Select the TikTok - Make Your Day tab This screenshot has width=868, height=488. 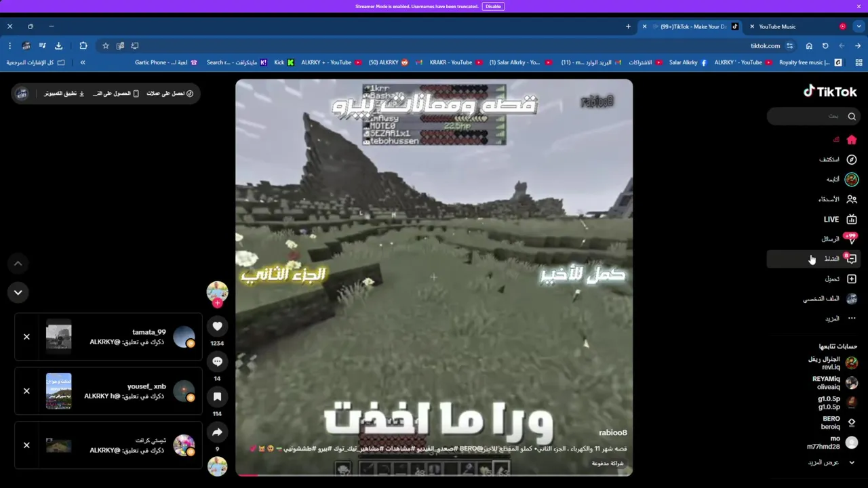pyautogui.click(x=692, y=26)
